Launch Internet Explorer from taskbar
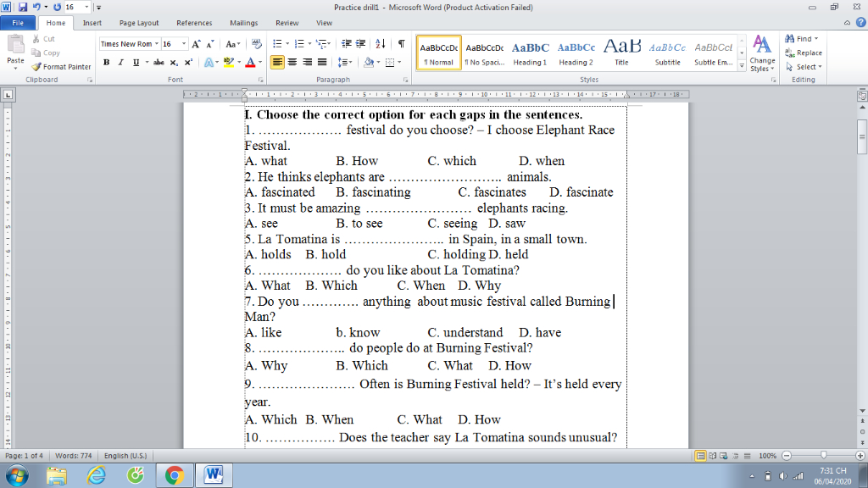Viewport: 868px width, 488px height. [96, 475]
